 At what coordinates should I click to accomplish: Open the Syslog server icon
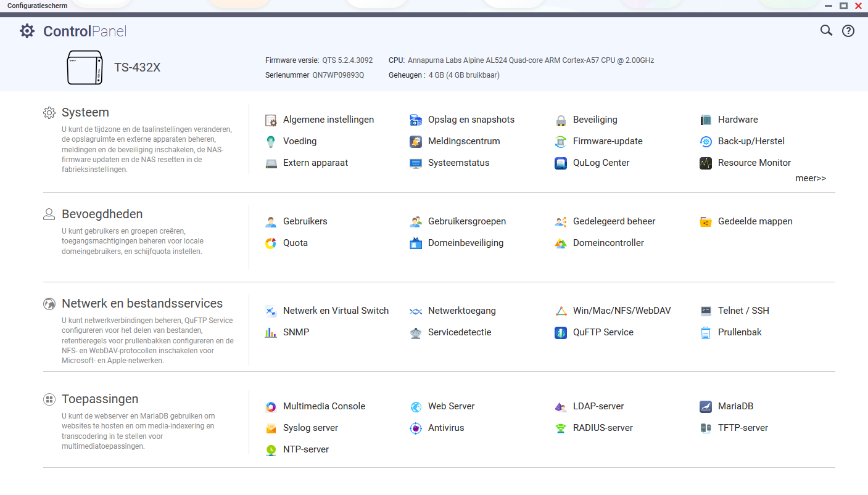271,428
